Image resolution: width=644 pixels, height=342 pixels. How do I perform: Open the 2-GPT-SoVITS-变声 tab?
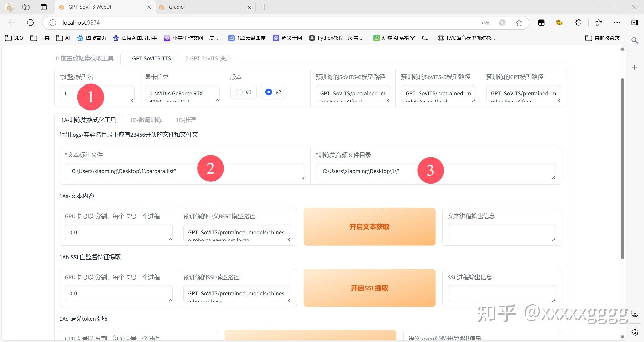pos(208,58)
